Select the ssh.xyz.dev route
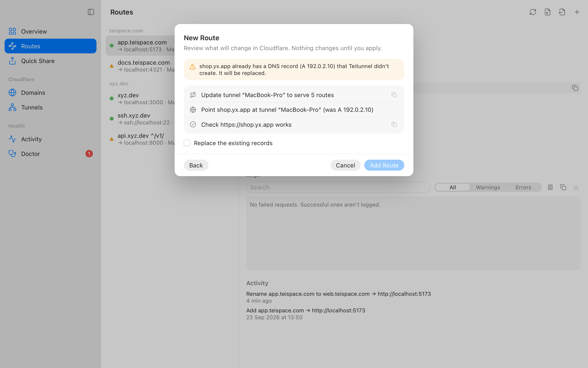The image size is (588, 368). click(x=140, y=119)
